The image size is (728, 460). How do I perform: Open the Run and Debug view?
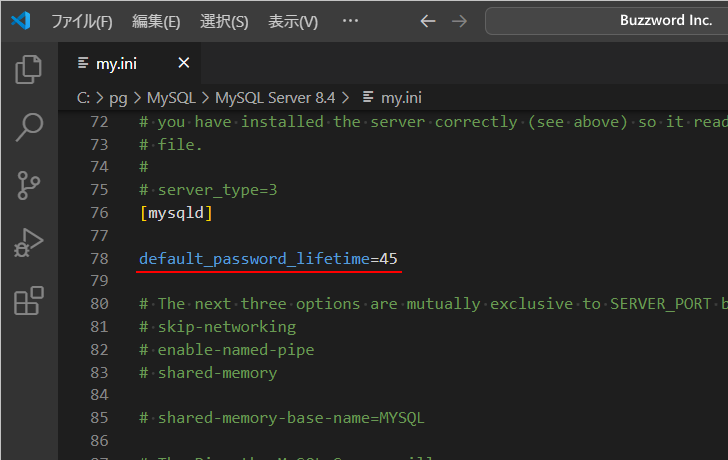[x=29, y=242]
